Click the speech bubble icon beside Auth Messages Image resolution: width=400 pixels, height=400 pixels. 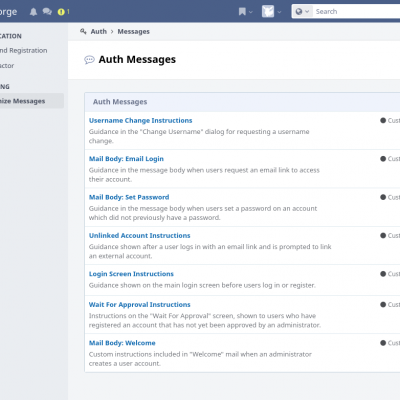(x=89, y=60)
